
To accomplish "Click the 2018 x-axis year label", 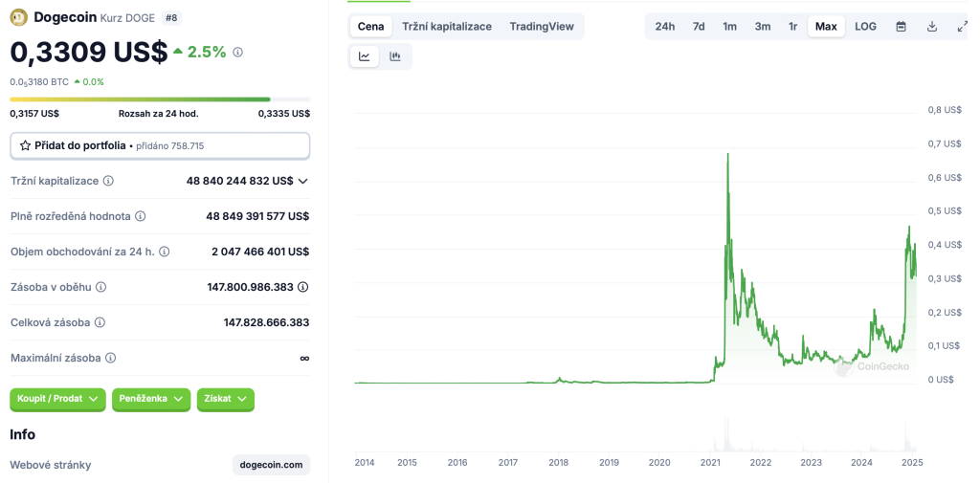I will point(558,463).
